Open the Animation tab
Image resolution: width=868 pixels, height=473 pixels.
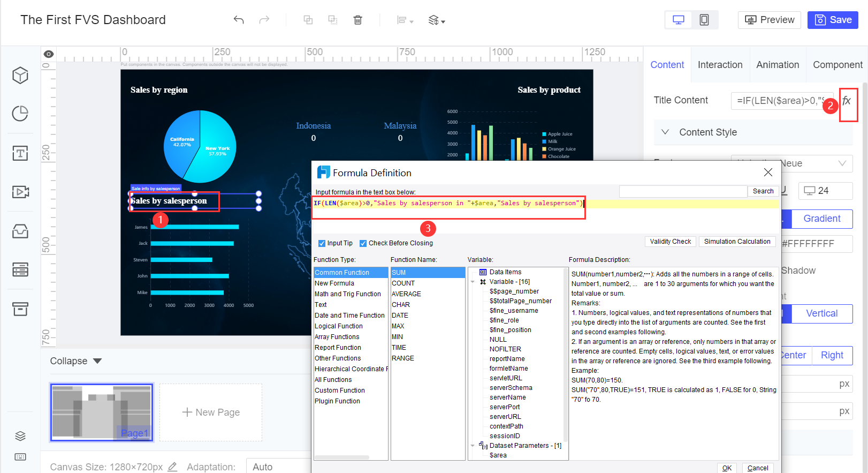click(777, 65)
